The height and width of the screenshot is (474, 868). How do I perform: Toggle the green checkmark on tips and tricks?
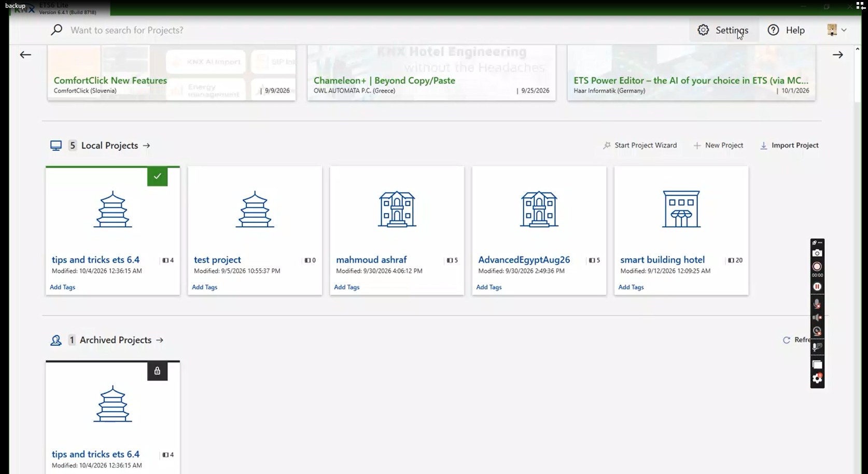point(157,176)
